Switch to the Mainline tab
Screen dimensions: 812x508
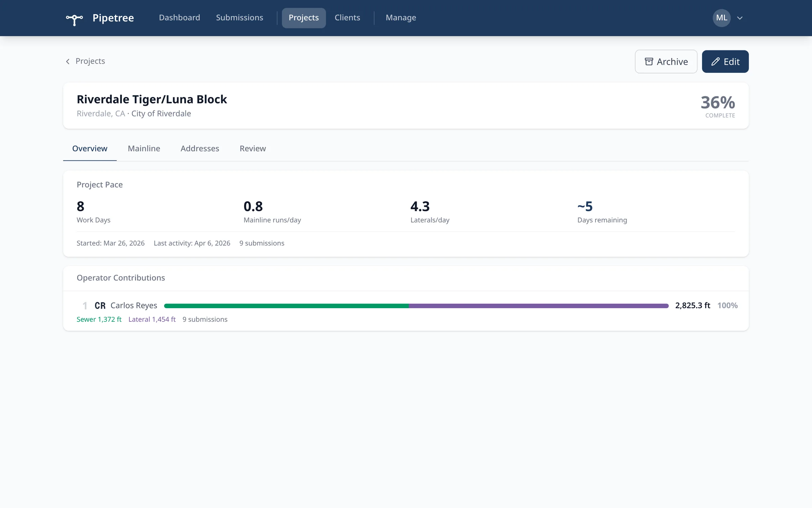click(144, 148)
